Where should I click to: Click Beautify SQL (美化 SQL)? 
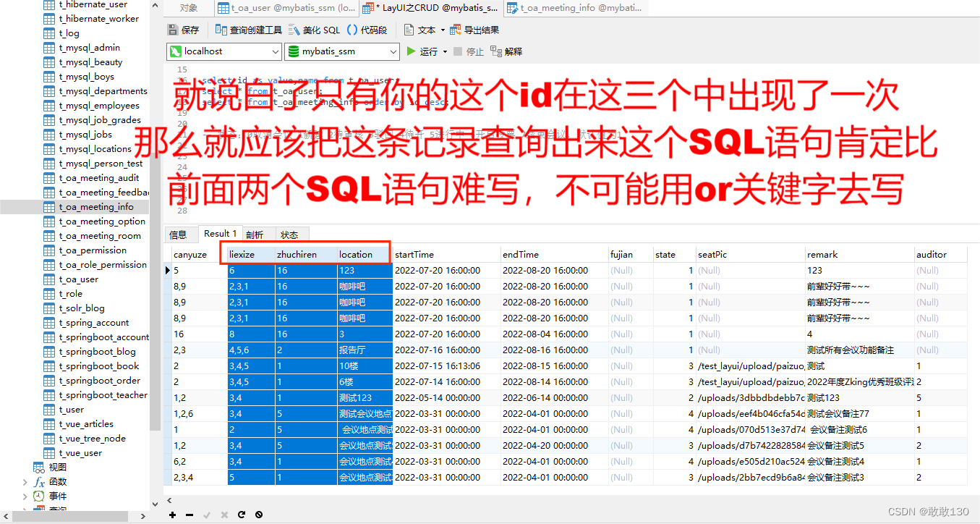coord(314,30)
